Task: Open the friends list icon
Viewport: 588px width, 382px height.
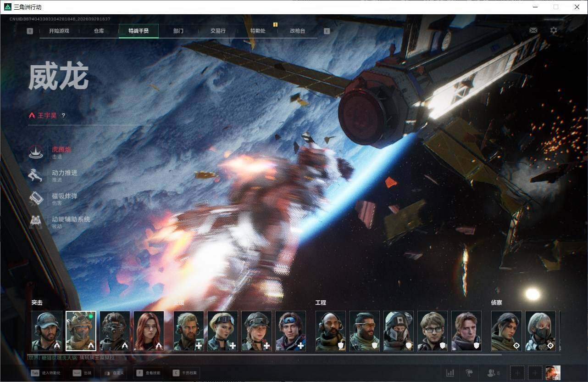Action: (x=493, y=373)
